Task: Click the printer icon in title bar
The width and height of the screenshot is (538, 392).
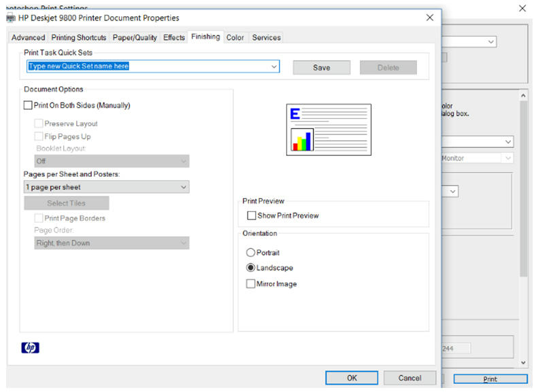Action: (10, 18)
